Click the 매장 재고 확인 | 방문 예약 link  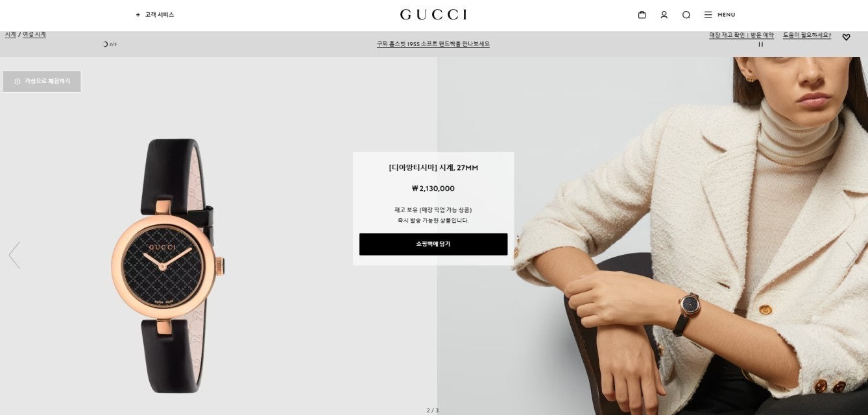point(741,35)
